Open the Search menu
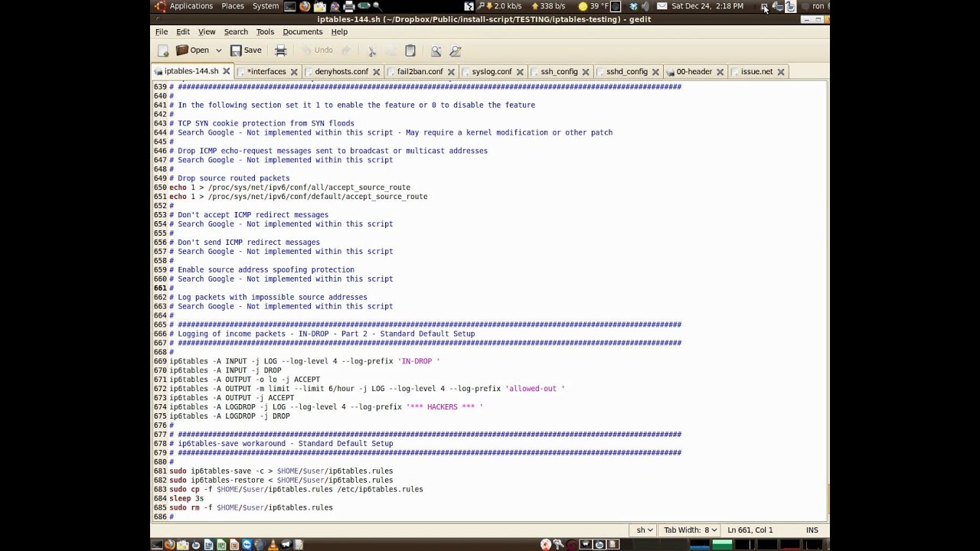Viewport: 980px width, 551px height. 236,31
